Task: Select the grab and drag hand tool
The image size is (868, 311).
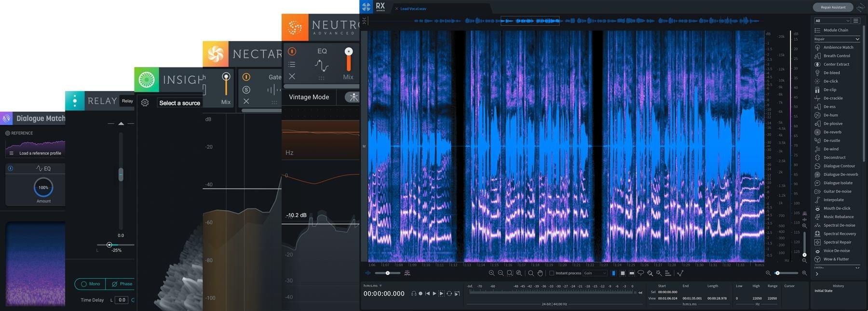Action: coord(540,273)
